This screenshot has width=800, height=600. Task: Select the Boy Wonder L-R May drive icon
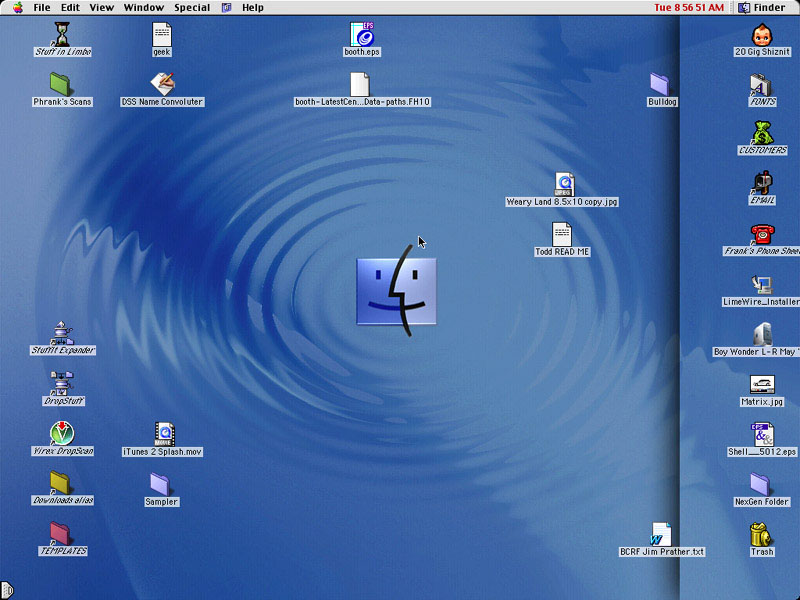point(762,334)
